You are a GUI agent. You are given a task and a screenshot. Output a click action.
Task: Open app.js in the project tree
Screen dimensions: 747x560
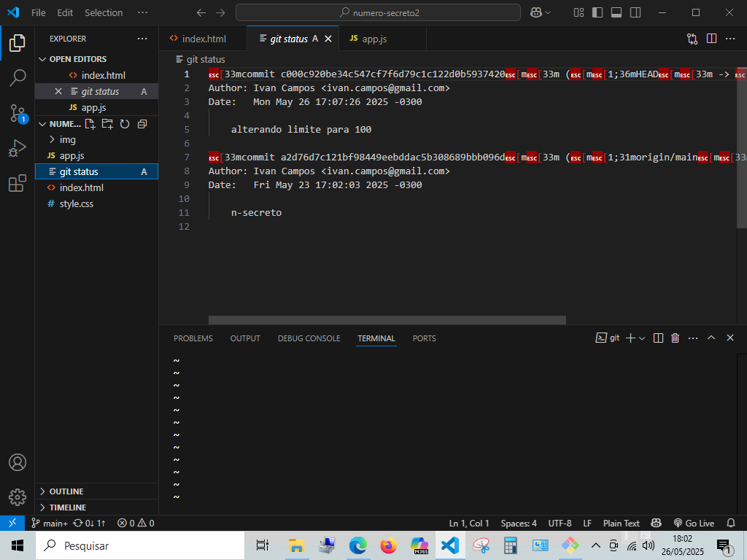pyautogui.click(x=97, y=156)
